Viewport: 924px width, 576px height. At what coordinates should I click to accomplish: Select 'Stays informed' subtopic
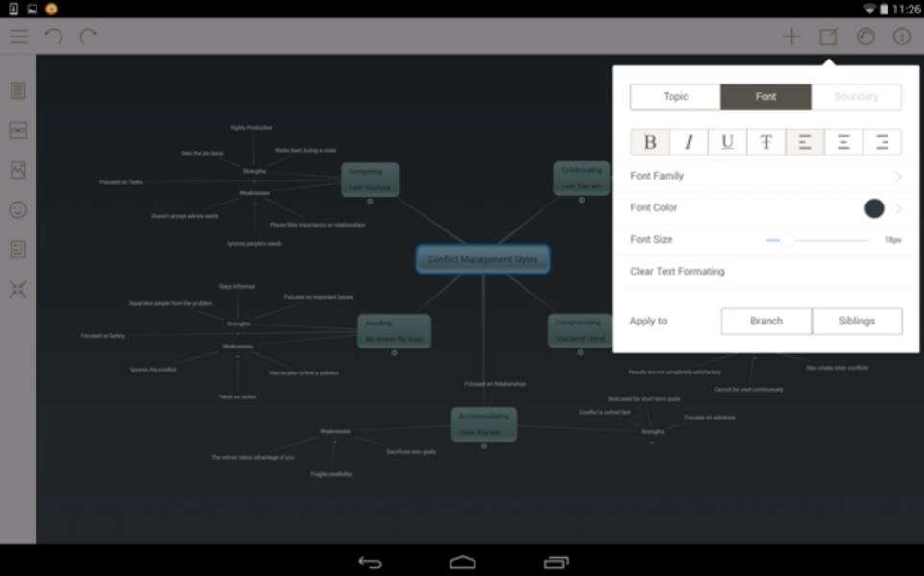tap(237, 287)
